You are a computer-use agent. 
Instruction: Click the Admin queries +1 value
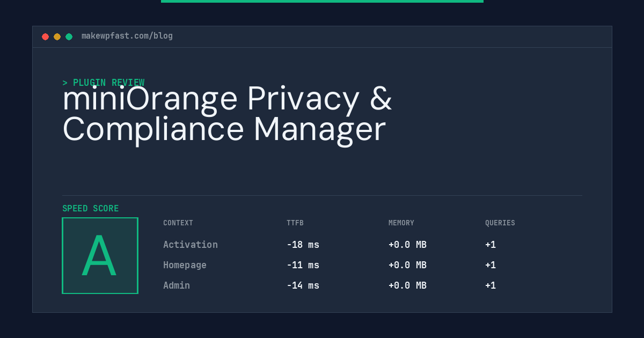click(491, 285)
